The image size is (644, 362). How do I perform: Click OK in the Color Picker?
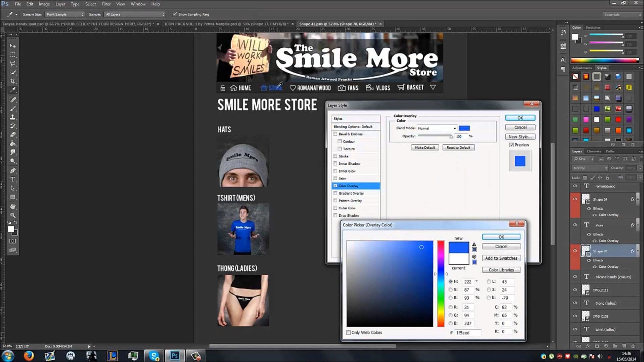point(501,237)
